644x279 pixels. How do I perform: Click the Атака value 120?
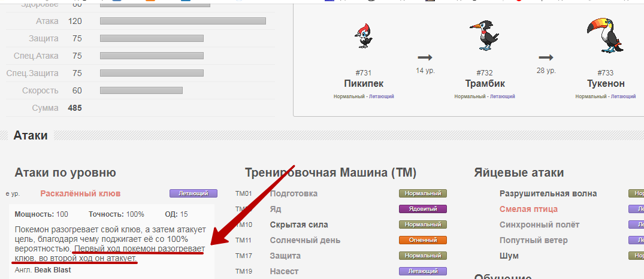point(75,21)
